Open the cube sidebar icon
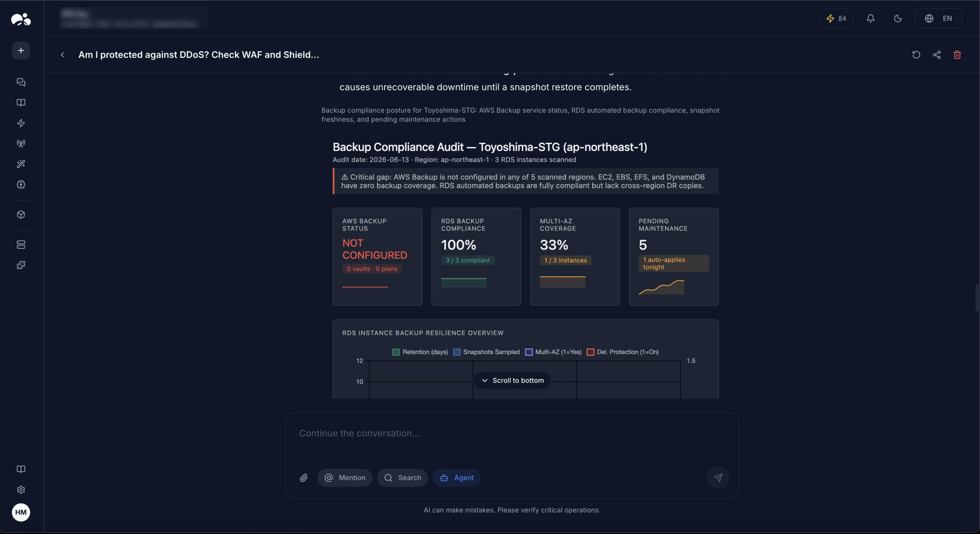 [x=21, y=215]
